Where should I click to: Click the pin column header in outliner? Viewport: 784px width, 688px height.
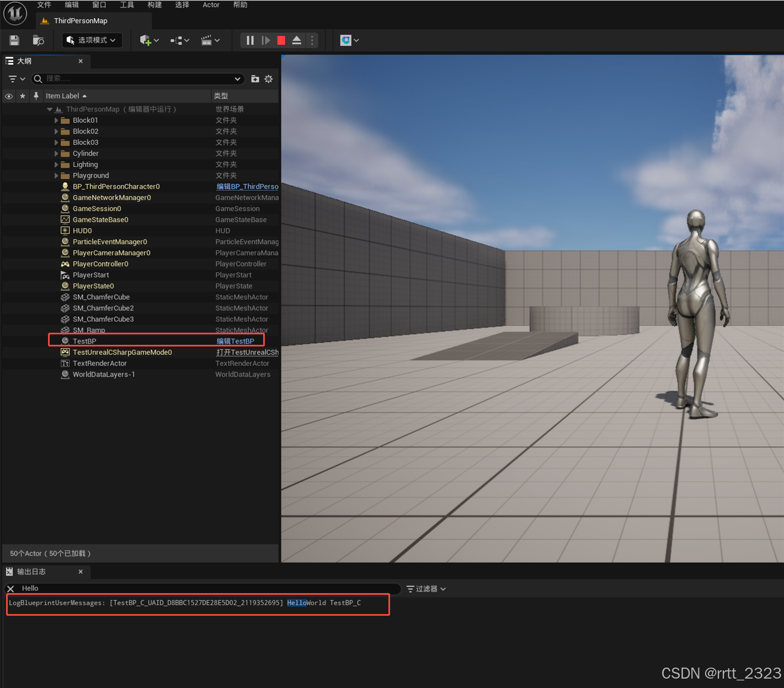(x=36, y=96)
